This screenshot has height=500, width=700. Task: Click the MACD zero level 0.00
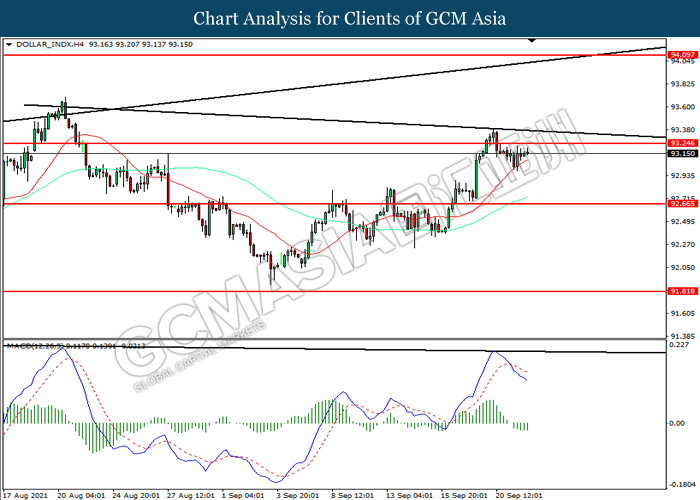677,423
